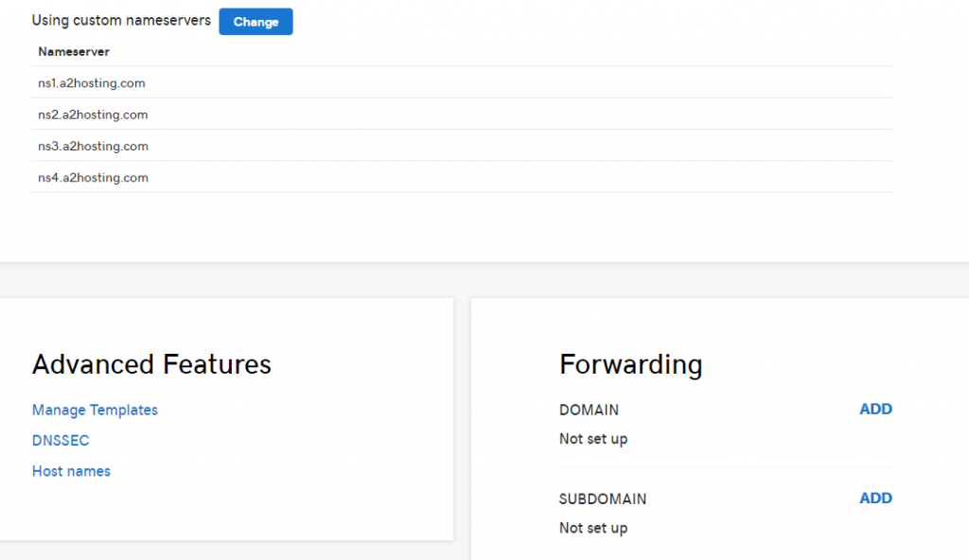Screen dimensions: 969x560
Task: Click 'Not set up' under SUBDOMAIN
Action: [x=593, y=528]
